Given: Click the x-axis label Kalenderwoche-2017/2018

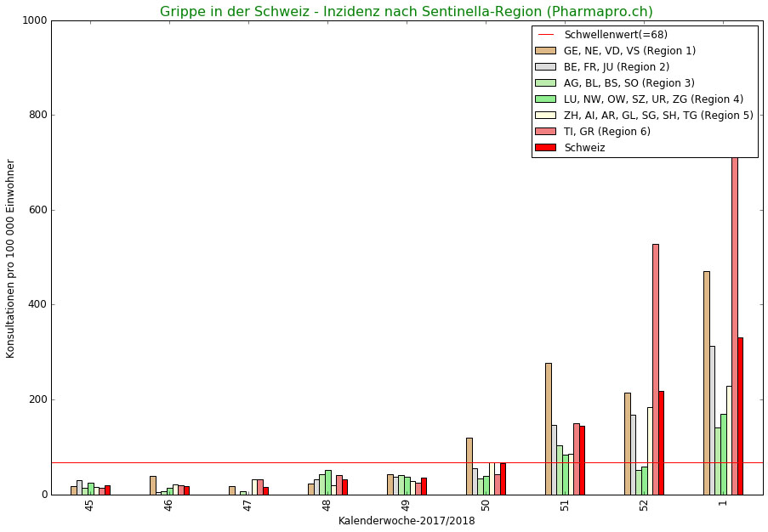Looking at the screenshot, I should tap(407, 521).
